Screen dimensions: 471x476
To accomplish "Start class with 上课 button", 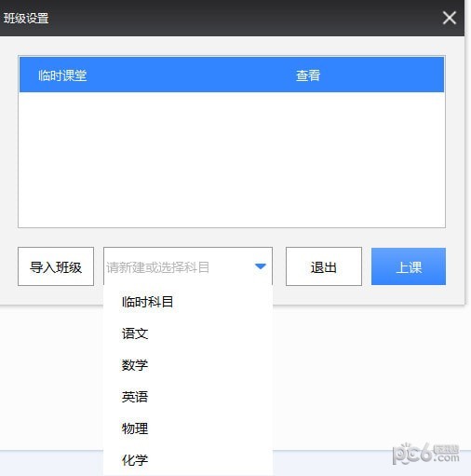I will coord(409,266).
